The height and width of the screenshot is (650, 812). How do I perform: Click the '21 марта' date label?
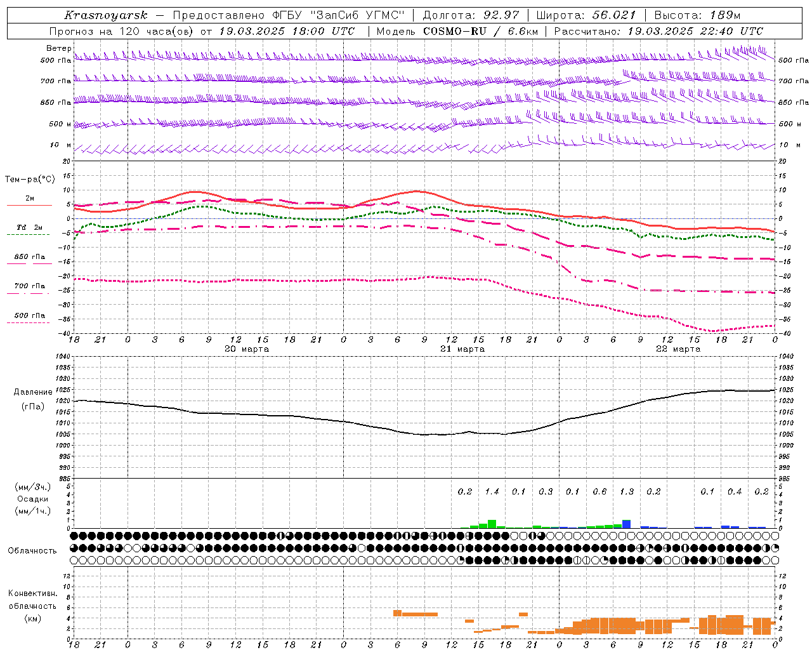point(462,349)
